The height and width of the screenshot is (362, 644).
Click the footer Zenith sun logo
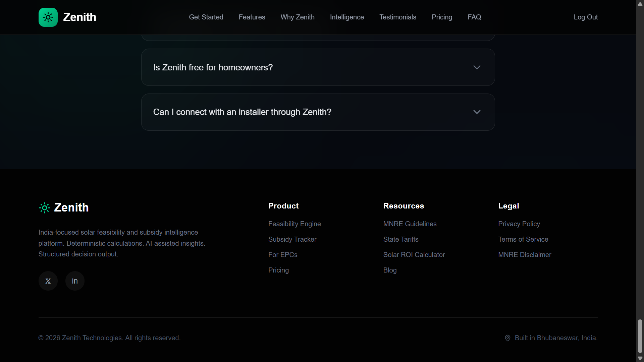coord(44,208)
